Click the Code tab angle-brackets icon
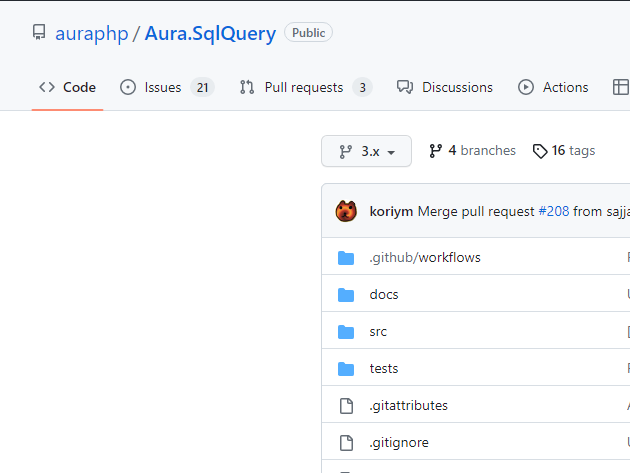This screenshot has height=473, width=630. pyautogui.click(x=47, y=87)
